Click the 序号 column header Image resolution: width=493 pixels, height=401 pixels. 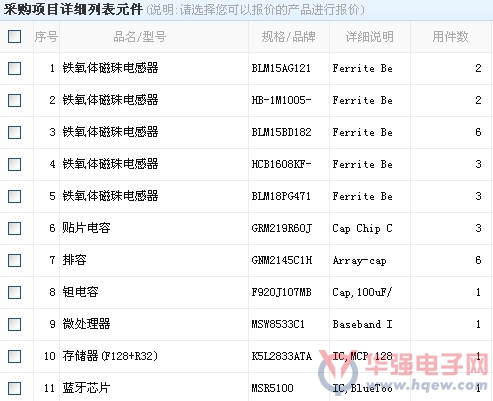pos(46,37)
